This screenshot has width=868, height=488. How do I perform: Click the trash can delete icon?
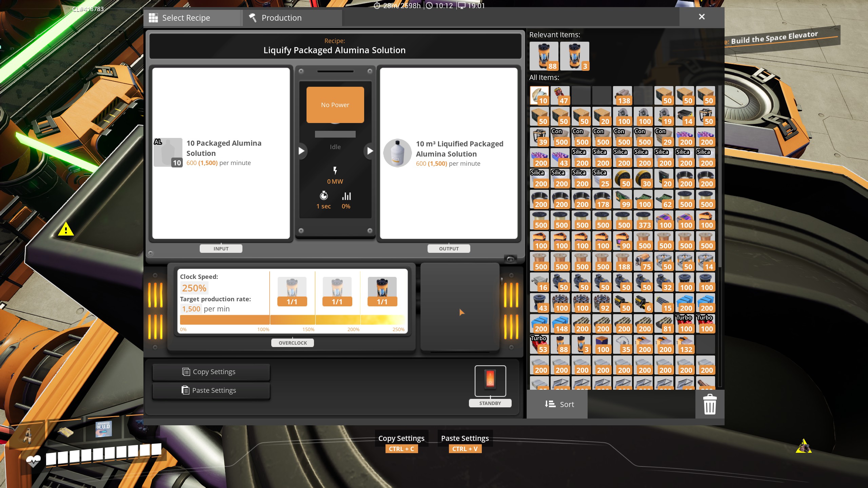click(x=710, y=404)
